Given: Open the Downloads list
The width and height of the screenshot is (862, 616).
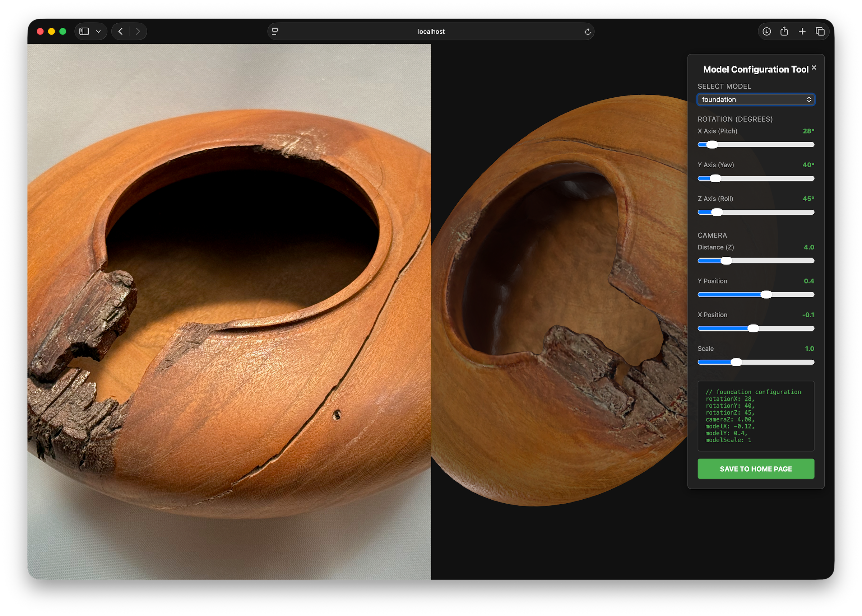Looking at the screenshot, I should pyautogui.click(x=766, y=32).
